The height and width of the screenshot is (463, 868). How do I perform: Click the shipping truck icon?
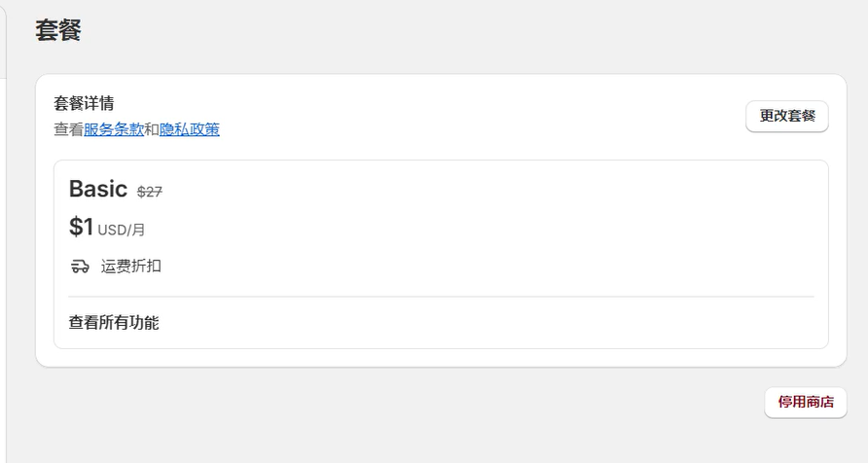(x=80, y=266)
